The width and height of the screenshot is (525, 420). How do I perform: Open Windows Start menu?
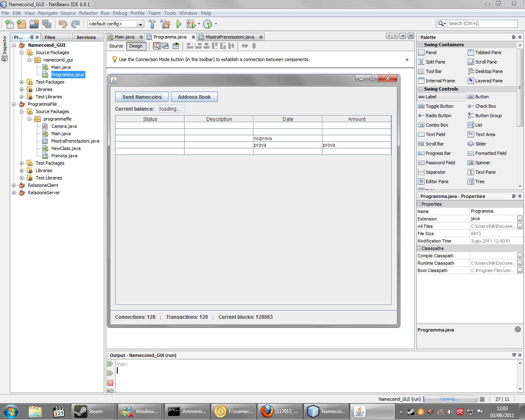pos(11,411)
